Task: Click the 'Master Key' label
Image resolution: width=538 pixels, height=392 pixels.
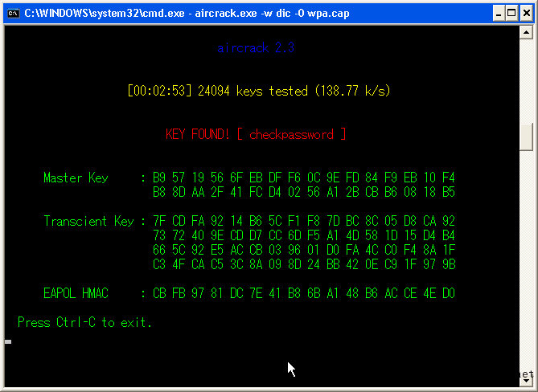Action: tap(76, 178)
